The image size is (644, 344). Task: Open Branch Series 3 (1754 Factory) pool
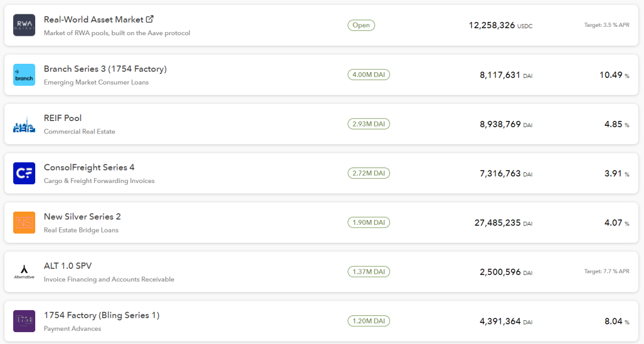(105, 69)
